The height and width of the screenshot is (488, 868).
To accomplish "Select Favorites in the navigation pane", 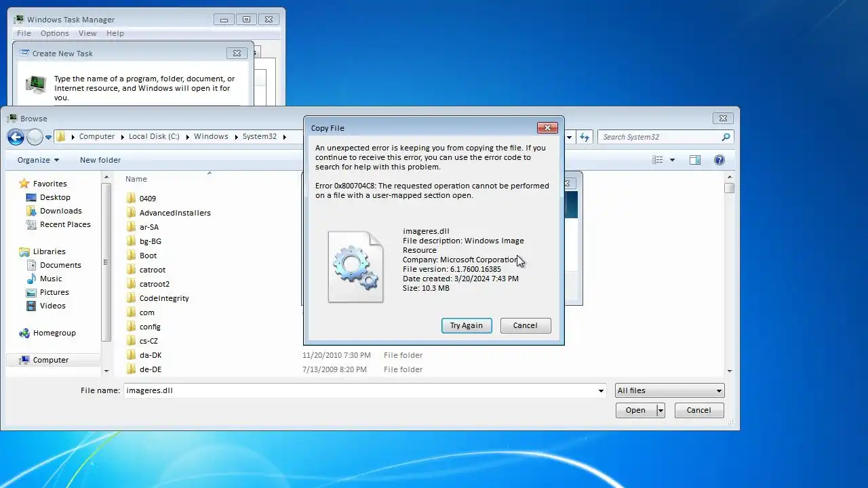I will 50,184.
